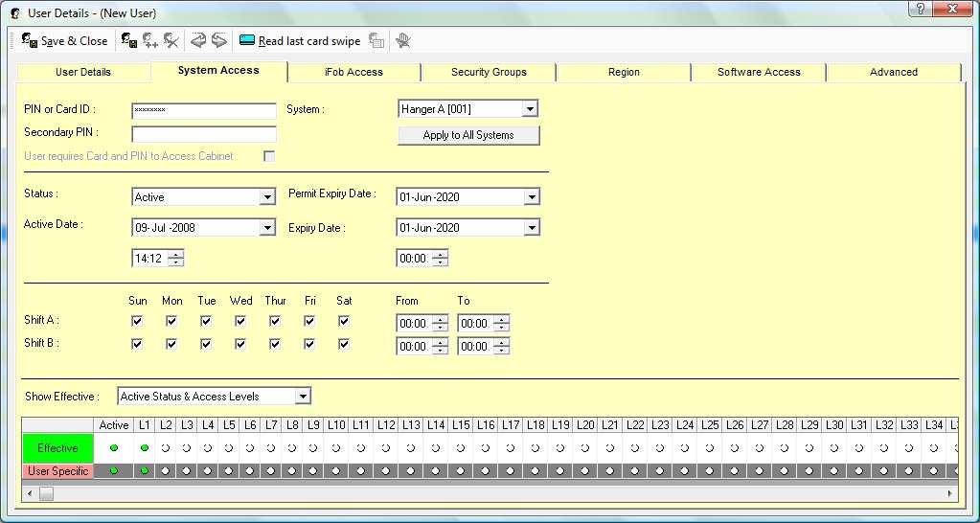Click Apply to All Systems button
The image size is (980, 523).
click(468, 135)
